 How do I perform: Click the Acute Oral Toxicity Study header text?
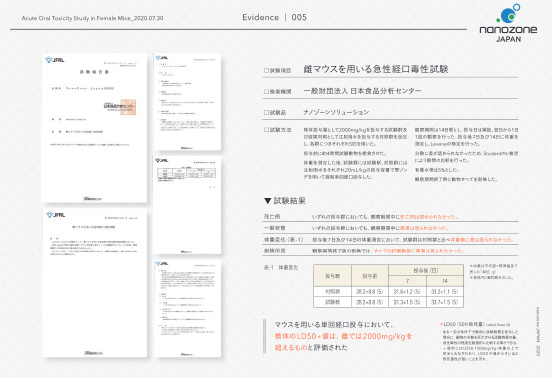pos(92,18)
